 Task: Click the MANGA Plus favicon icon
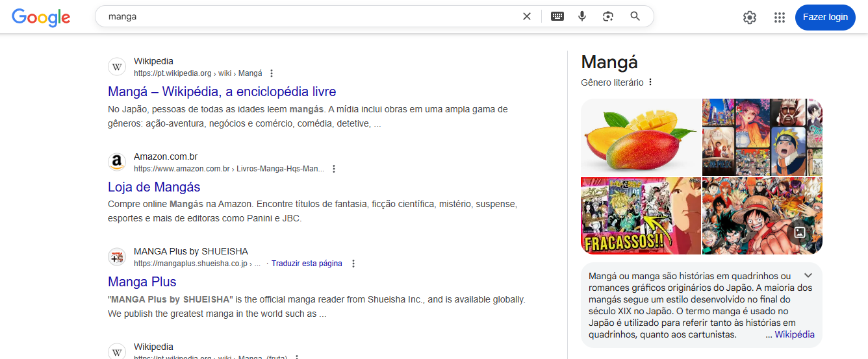(x=117, y=257)
